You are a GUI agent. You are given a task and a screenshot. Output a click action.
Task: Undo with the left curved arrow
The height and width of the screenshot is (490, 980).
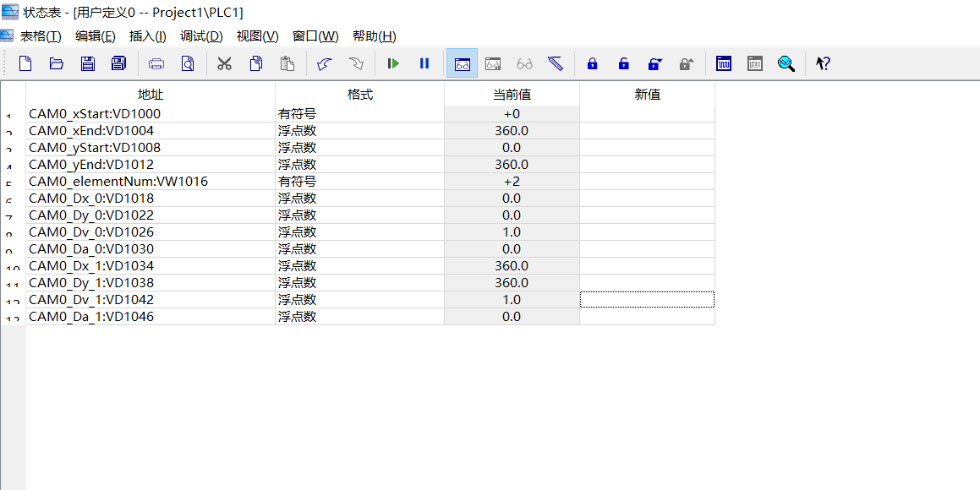click(324, 63)
